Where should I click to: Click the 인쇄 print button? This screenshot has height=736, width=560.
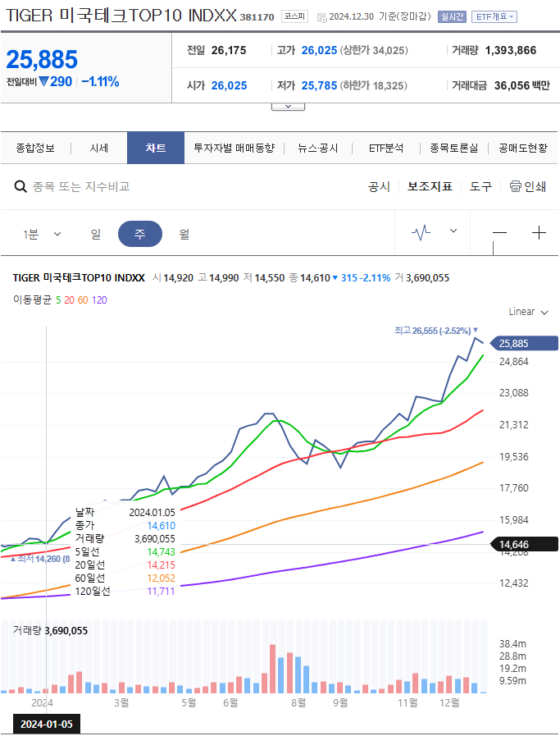coord(528,187)
